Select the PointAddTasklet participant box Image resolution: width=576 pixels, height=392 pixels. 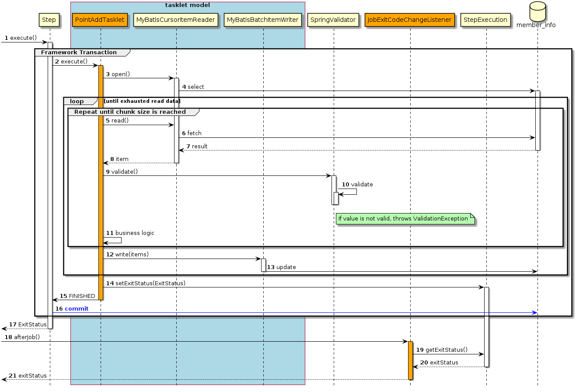tap(100, 20)
